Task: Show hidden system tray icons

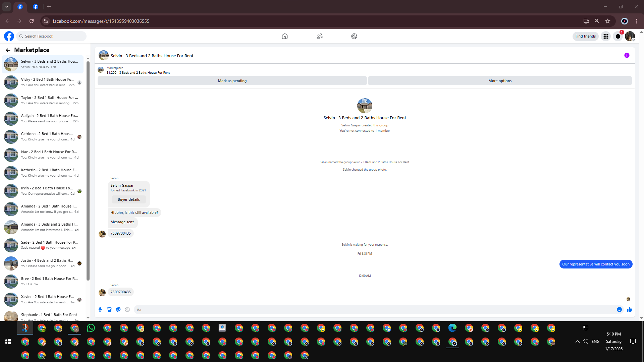Action: point(577,342)
